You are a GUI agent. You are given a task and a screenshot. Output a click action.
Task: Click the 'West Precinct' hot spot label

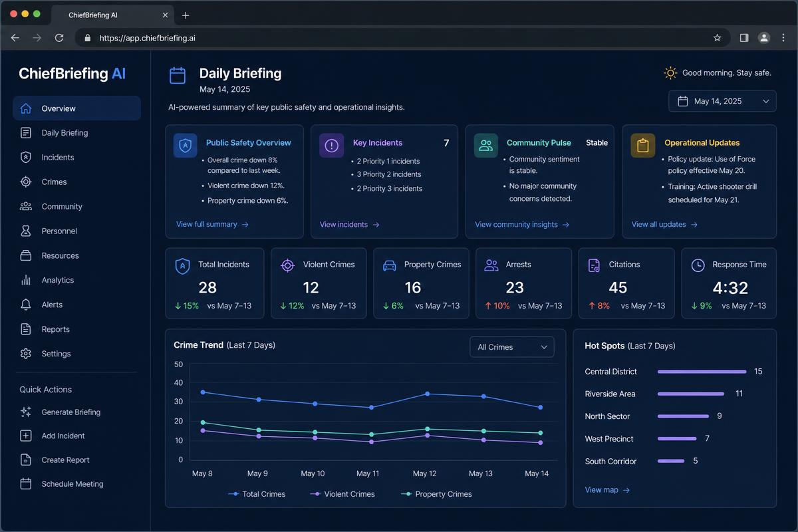click(609, 439)
